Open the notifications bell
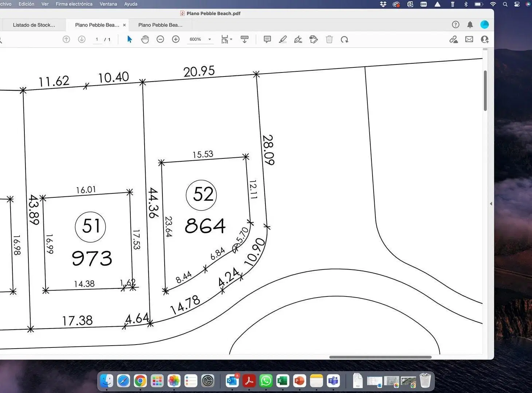 tap(470, 25)
